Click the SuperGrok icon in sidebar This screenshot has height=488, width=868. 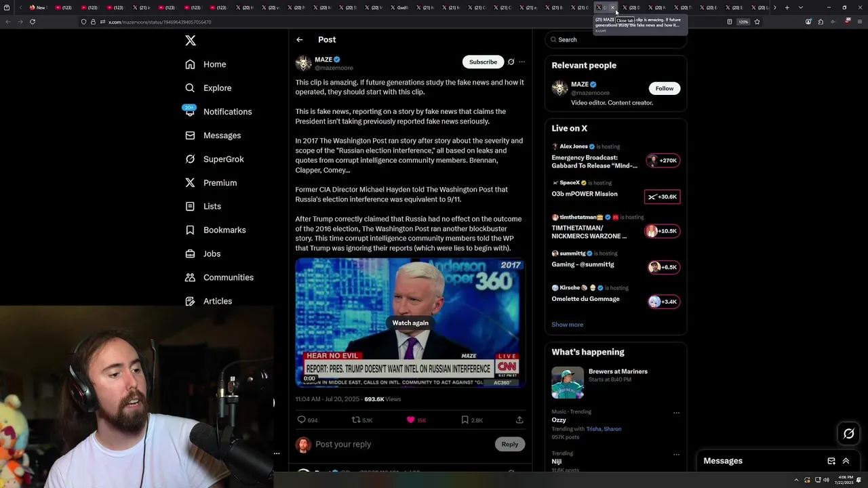click(x=191, y=159)
